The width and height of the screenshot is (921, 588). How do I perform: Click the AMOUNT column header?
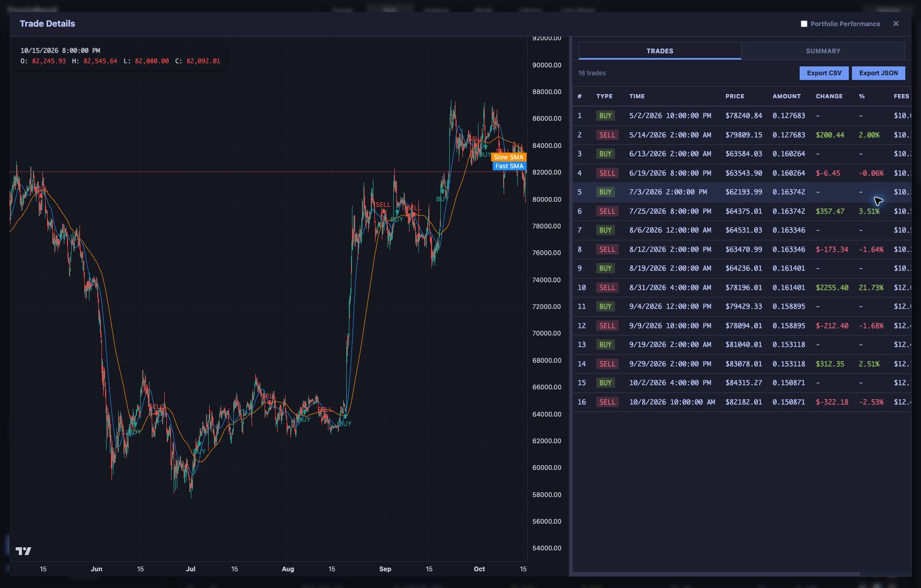tap(787, 96)
